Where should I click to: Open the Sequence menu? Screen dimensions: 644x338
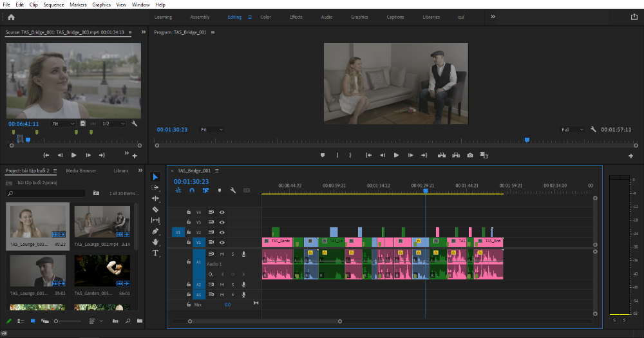coord(53,5)
